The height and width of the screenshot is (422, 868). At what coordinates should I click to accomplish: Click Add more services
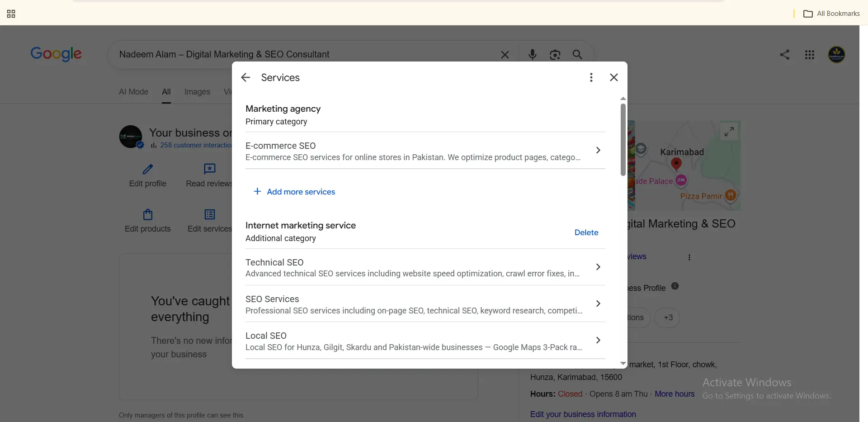(294, 192)
